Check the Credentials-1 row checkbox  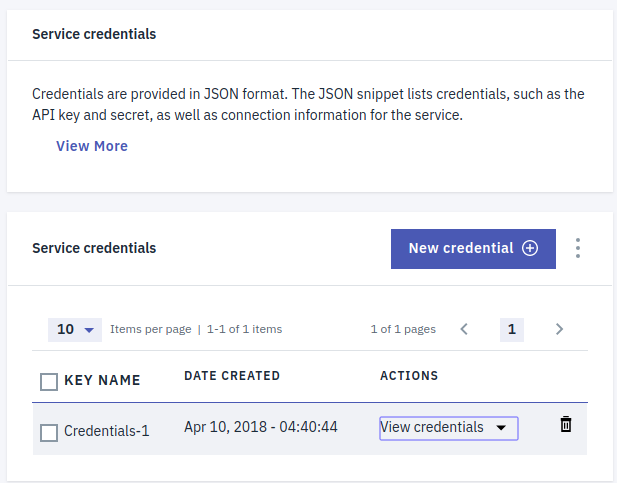[x=49, y=433]
